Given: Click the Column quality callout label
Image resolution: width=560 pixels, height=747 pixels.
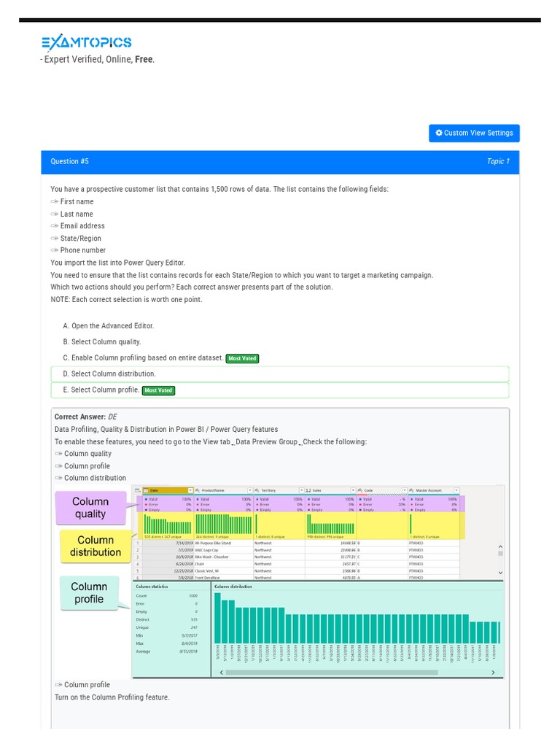Looking at the screenshot, I should 90,508.
